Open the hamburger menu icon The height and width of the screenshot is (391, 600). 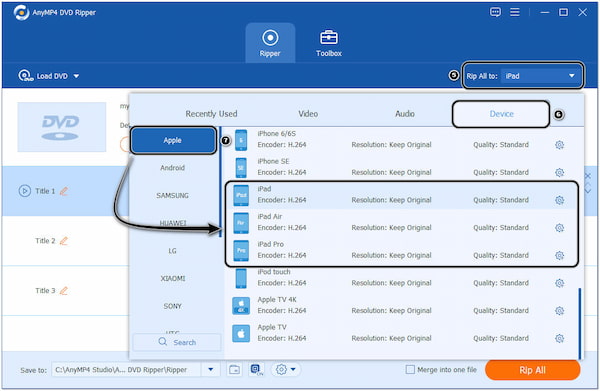click(x=515, y=12)
